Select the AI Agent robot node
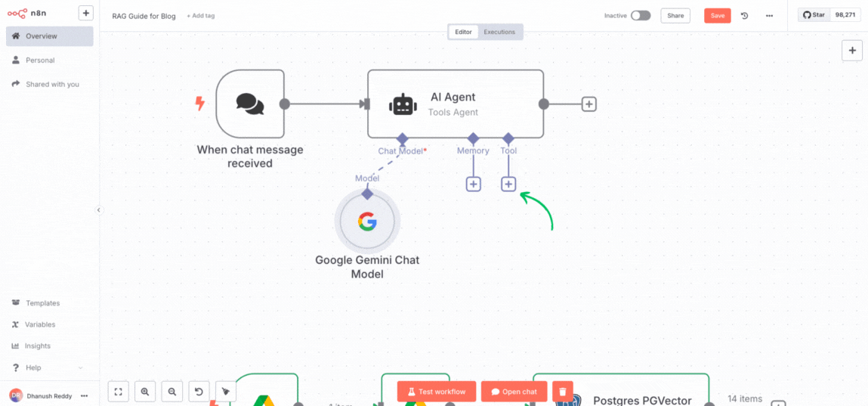The image size is (868, 406). (455, 104)
